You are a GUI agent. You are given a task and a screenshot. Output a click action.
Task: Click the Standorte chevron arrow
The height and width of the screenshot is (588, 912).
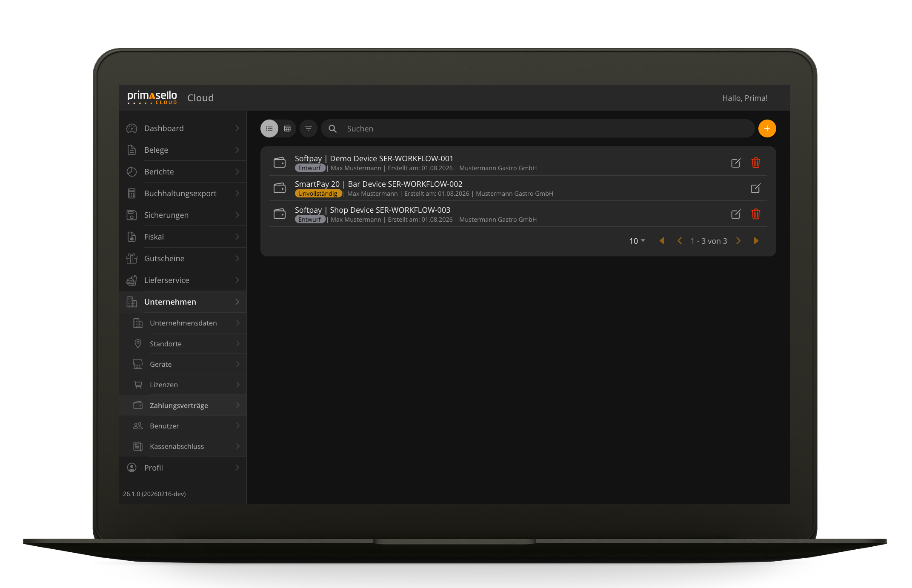(x=237, y=343)
